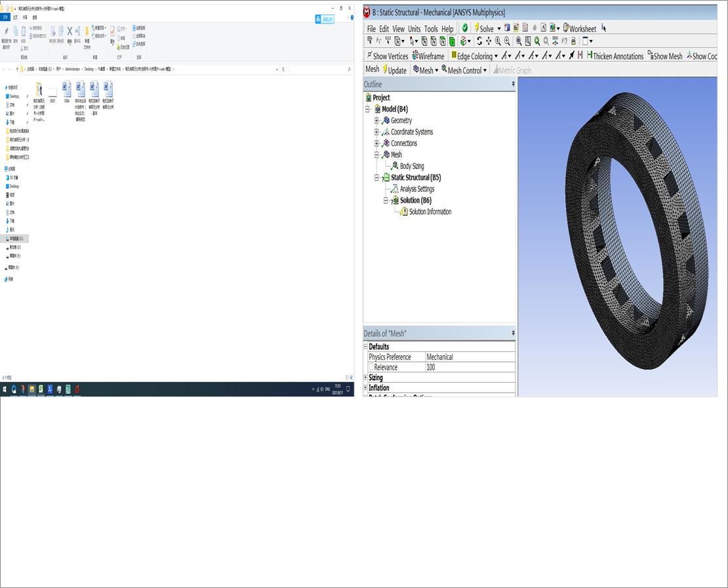Pin the Outline panel

(x=513, y=84)
